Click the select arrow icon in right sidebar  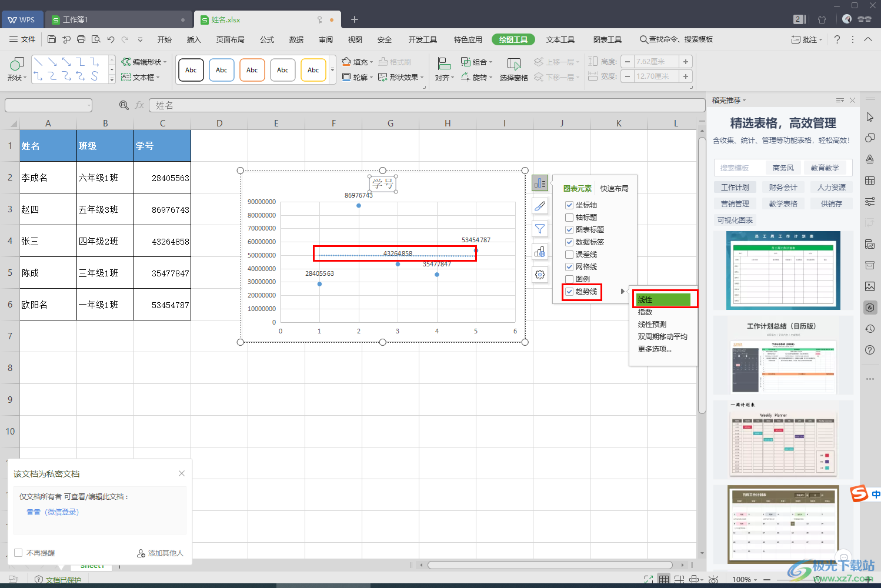pos(870,118)
